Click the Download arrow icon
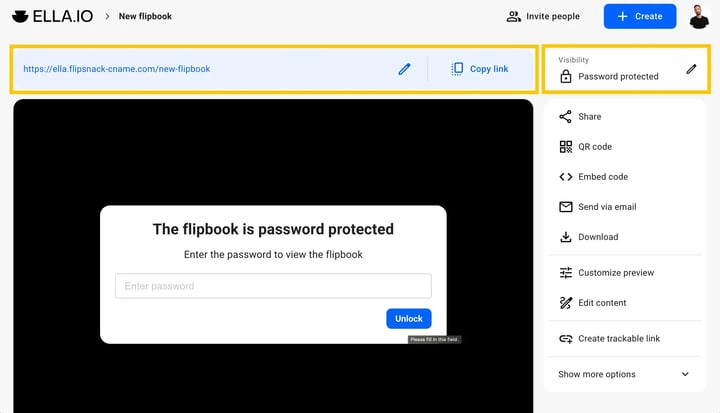Image resolution: width=720 pixels, height=413 pixels. 566,237
